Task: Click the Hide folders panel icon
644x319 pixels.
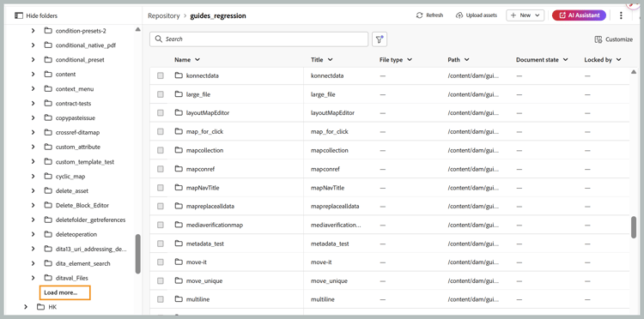Action: tap(19, 15)
